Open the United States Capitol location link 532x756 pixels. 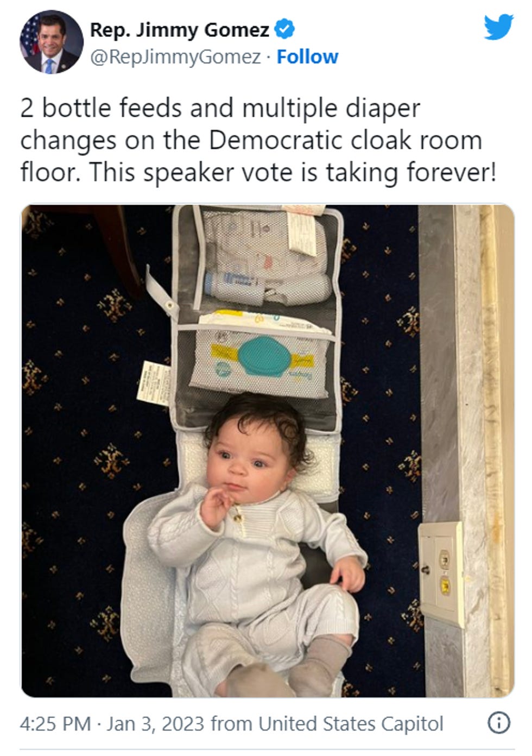pos(351,723)
